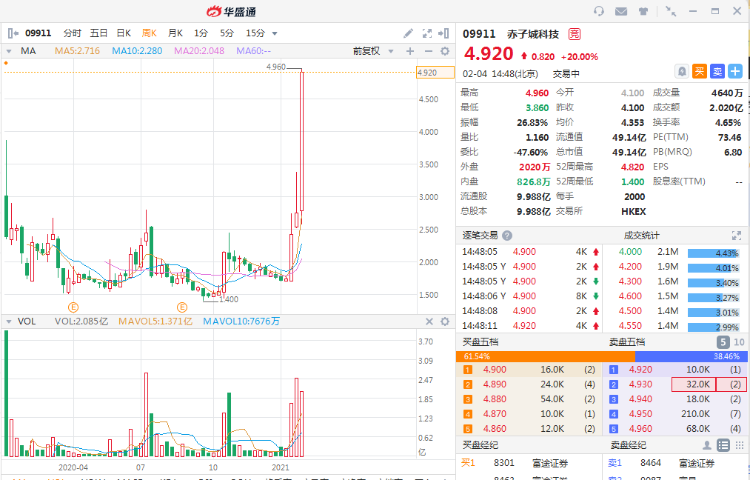
Task: Open the VOL indicator selection dropdown arrow
Action: tap(9, 321)
